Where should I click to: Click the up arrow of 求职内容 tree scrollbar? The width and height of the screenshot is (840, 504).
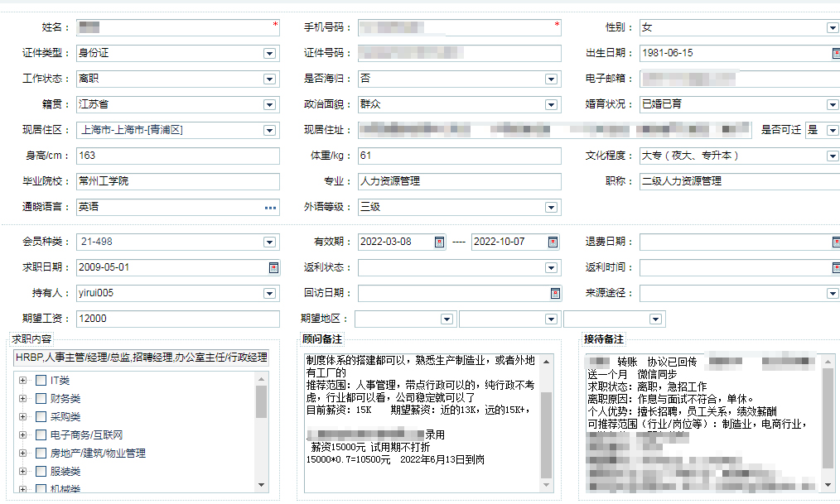pyautogui.click(x=262, y=379)
